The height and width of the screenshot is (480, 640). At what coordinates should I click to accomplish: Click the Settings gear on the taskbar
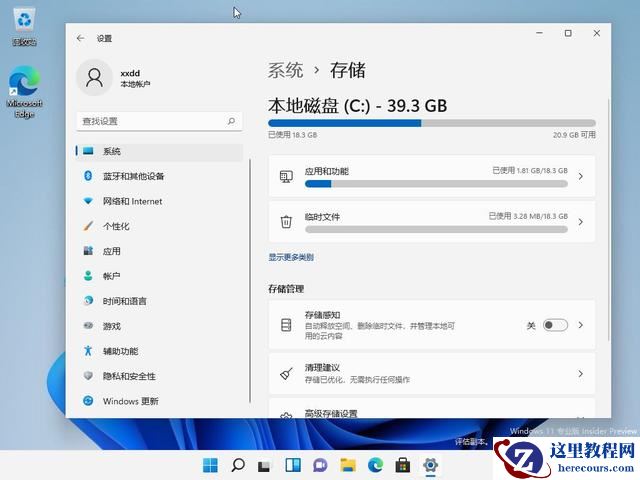pyautogui.click(x=430, y=465)
